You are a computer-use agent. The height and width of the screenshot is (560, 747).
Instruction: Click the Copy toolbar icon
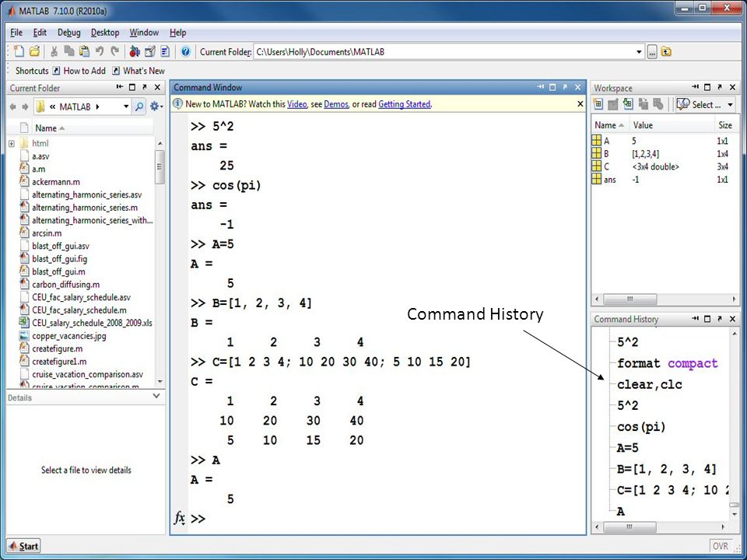[x=69, y=51]
